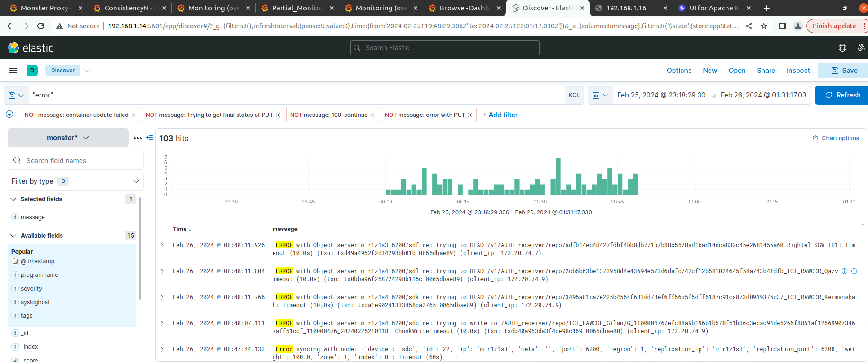Open the Inspect menu item
Screen dimensions: 868x362
point(798,71)
